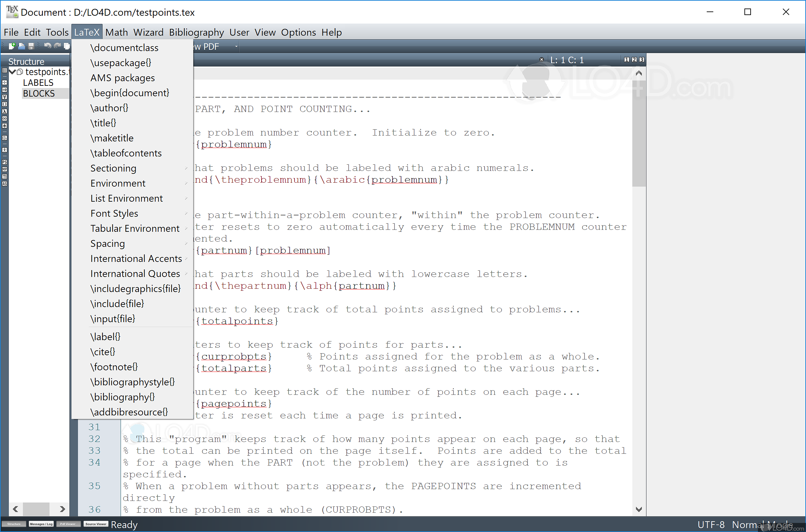Click the New document icon
806x532 pixels.
pos(12,46)
